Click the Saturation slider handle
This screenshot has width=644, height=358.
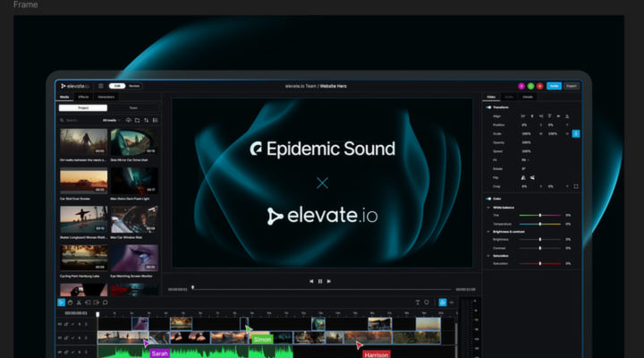[540, 263]
